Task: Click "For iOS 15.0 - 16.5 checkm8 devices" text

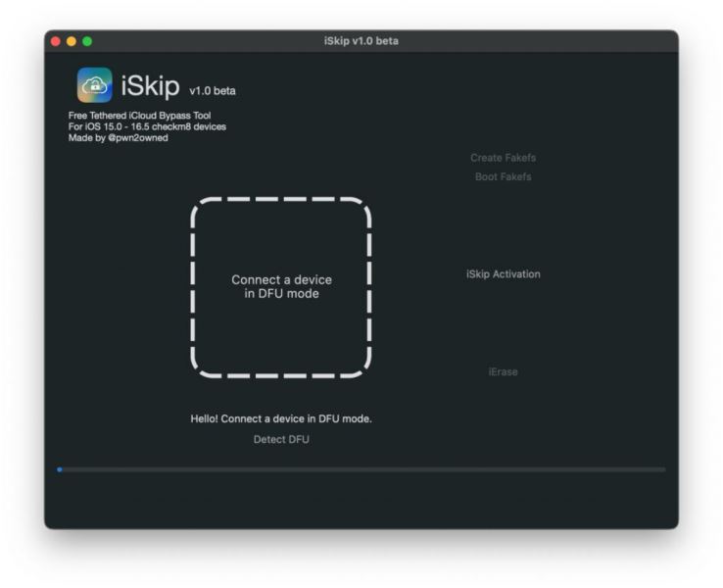Action: point(147,126)
